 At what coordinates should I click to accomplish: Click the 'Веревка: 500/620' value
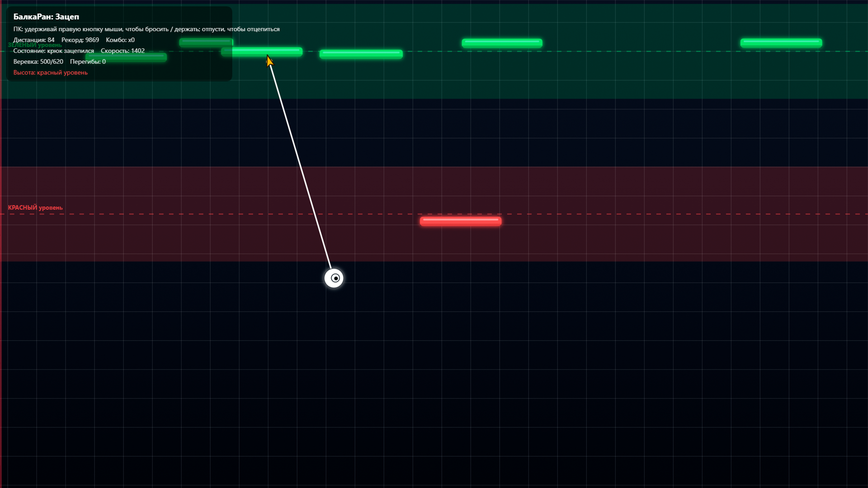[x=38, y=61]
